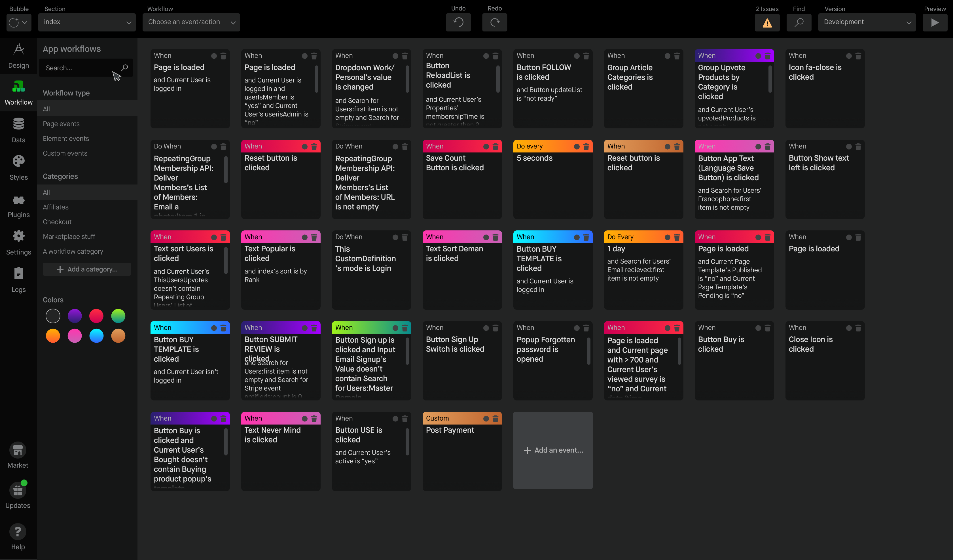Viewport: 953px width, 560px height.
Task: Toggle the dot on the '5 seconds' Do every card
Action: click(577, 146)
